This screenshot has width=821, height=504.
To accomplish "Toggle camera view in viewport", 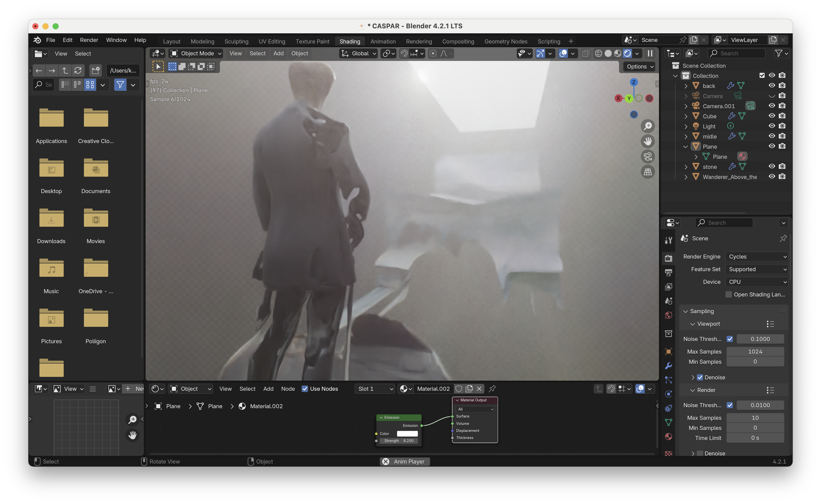I will [x=648, y=157].
